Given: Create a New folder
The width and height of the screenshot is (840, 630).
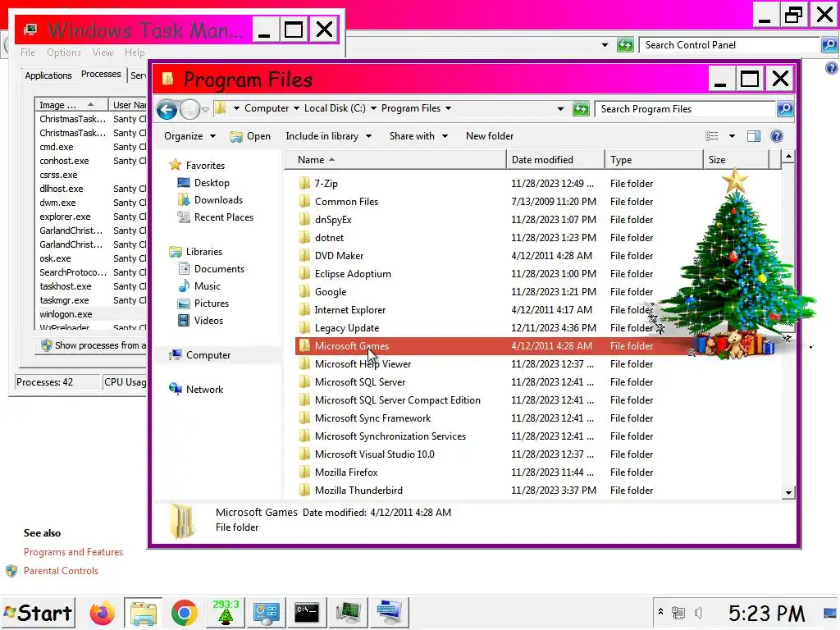Looking at the screenshot, I should coord(490,136).
